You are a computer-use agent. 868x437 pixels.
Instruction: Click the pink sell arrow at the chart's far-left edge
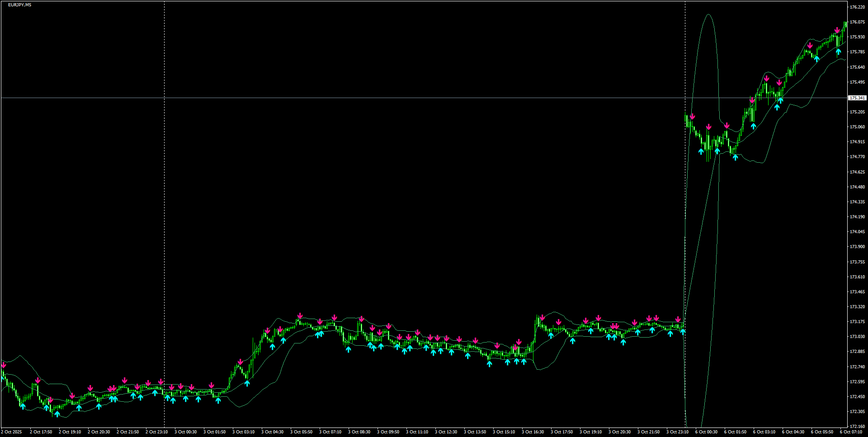point(4,365)
